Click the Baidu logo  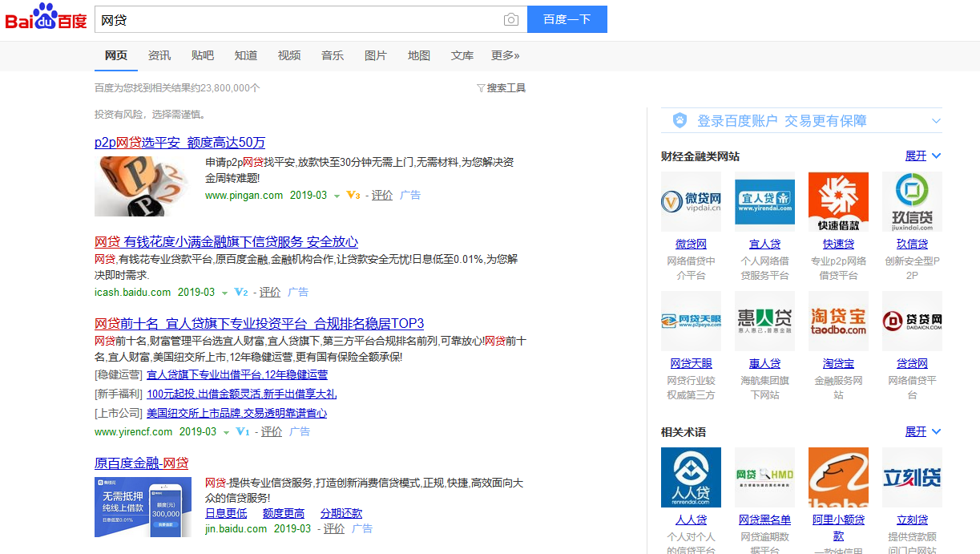point(46,18)
